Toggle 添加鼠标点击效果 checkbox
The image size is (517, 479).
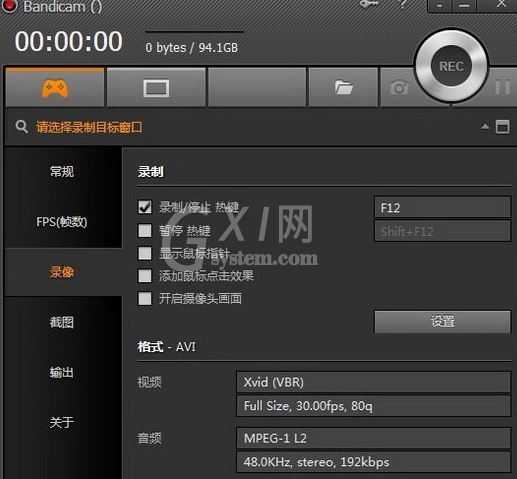coord(145,276)
